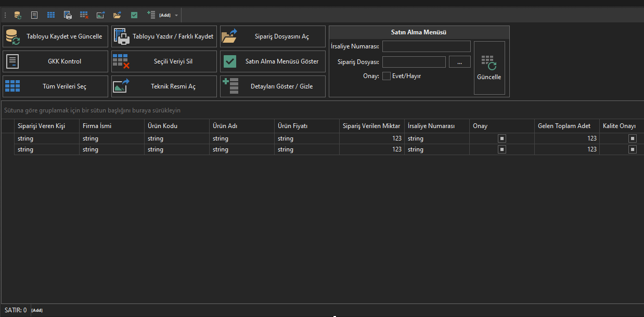The image size is (644, 317).
Task: Click toolbar drag handle dots at left of top toolbar
Action: click(5, 15)
